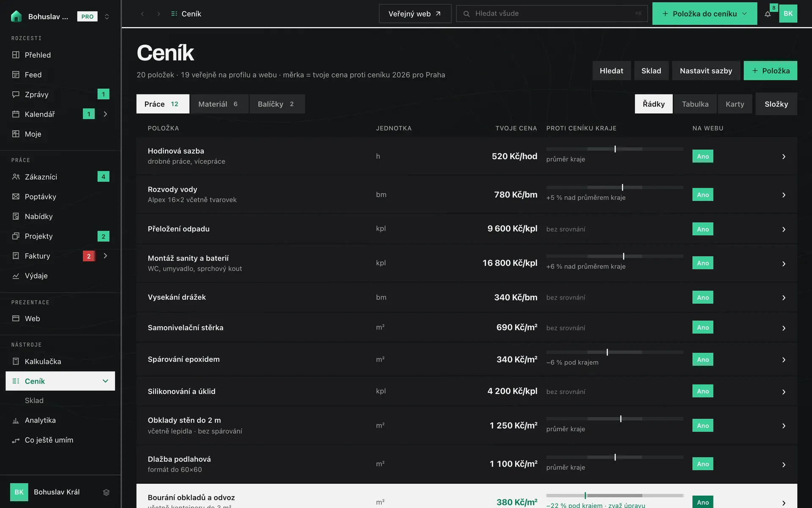The width and height of the screenshot is (812, 508).
Task: Switch to Tabulka view
Action: (x=695, y=104)
